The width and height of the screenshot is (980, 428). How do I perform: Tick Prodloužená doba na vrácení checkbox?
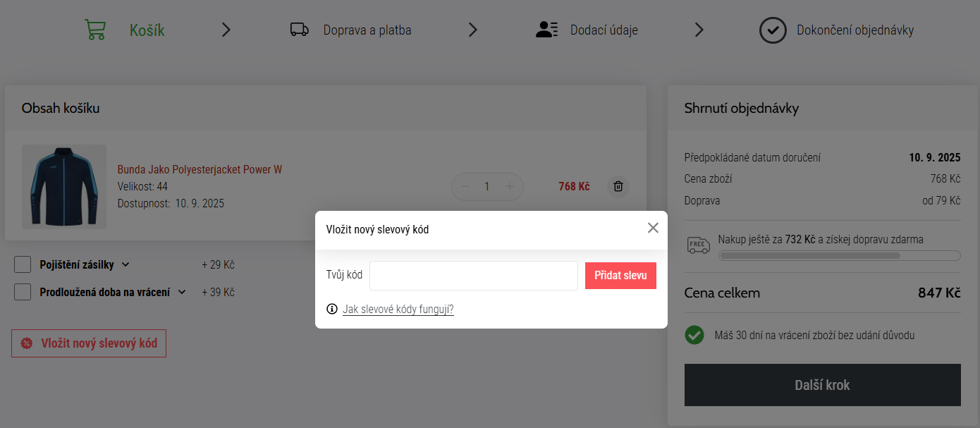[23, 292]
